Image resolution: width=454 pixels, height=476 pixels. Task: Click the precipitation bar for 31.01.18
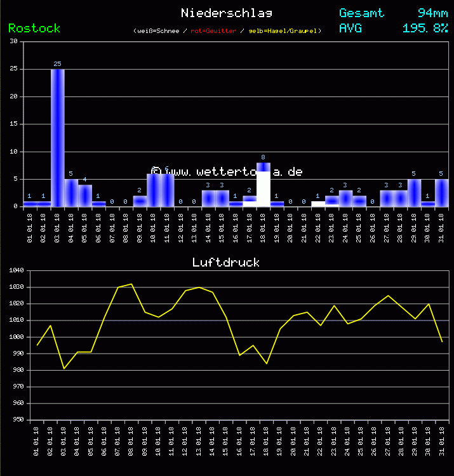point(442,193)
